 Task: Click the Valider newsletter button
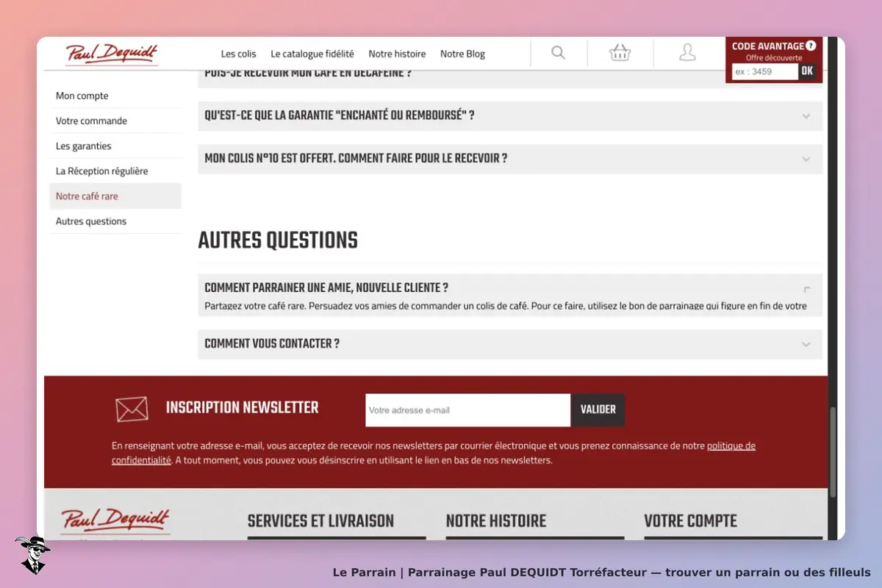tap(598, 410)
